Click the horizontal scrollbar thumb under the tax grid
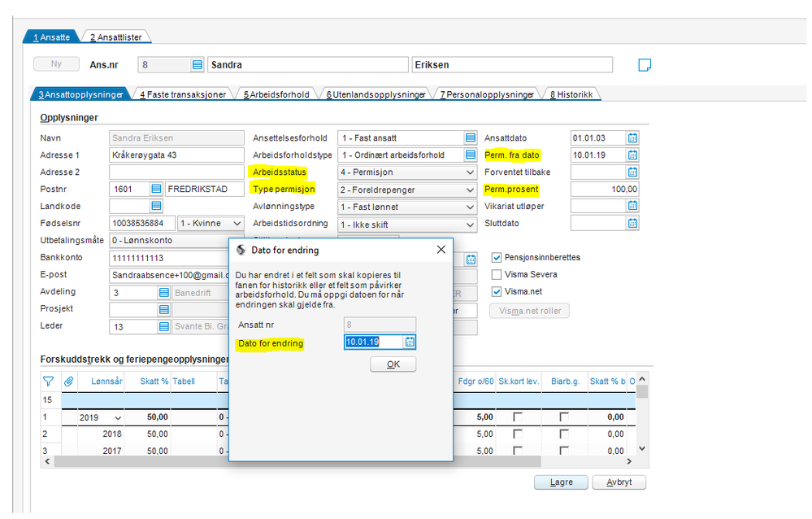This screenshot has width=812, height=519. 297,461
